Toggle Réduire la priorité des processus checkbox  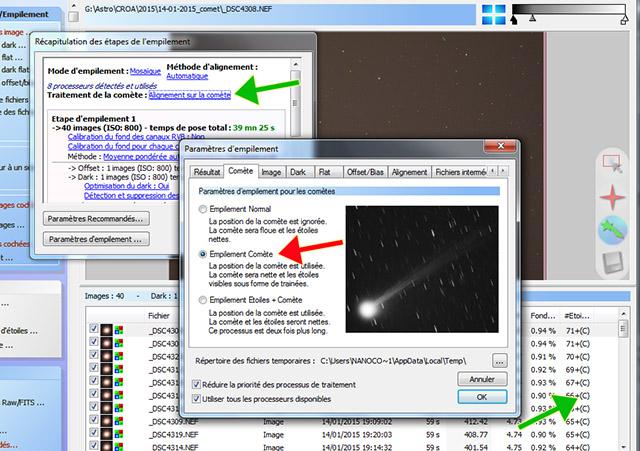[x=196, y=384]
